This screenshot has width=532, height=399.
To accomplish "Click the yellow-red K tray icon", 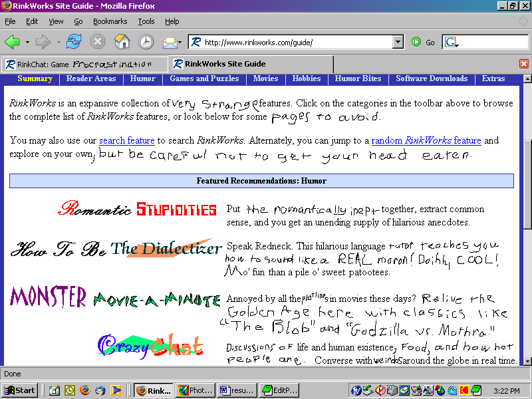I will (464, 391).
